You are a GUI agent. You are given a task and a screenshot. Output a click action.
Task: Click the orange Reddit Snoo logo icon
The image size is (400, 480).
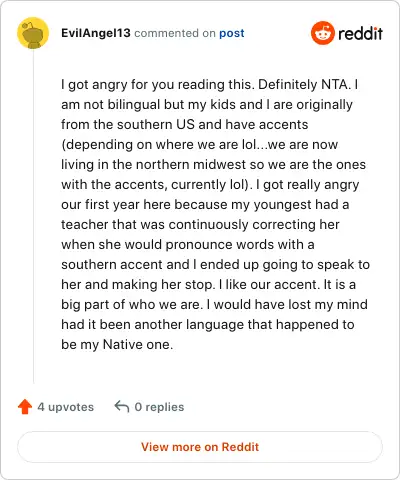322,33
